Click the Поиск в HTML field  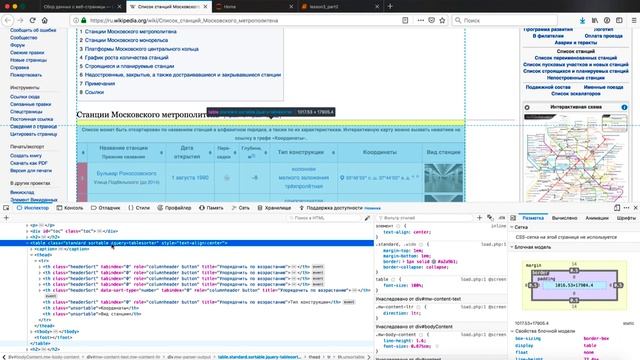(324, 218)
